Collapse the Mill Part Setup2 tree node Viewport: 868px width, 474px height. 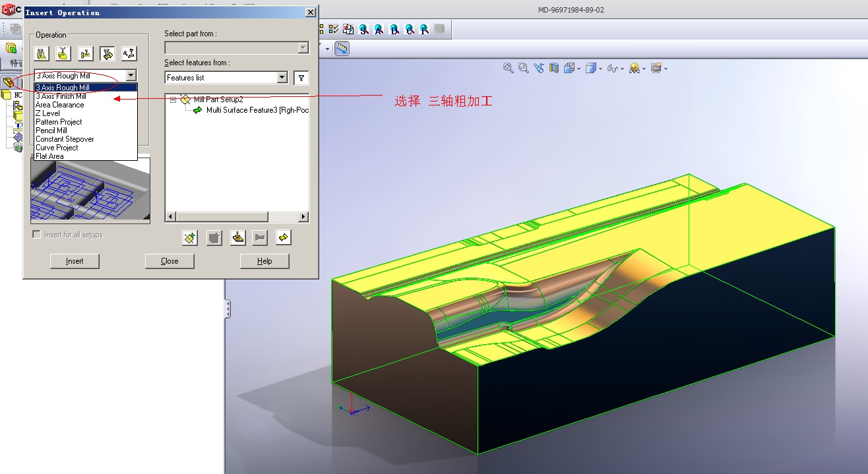click(x=173, y=100)
